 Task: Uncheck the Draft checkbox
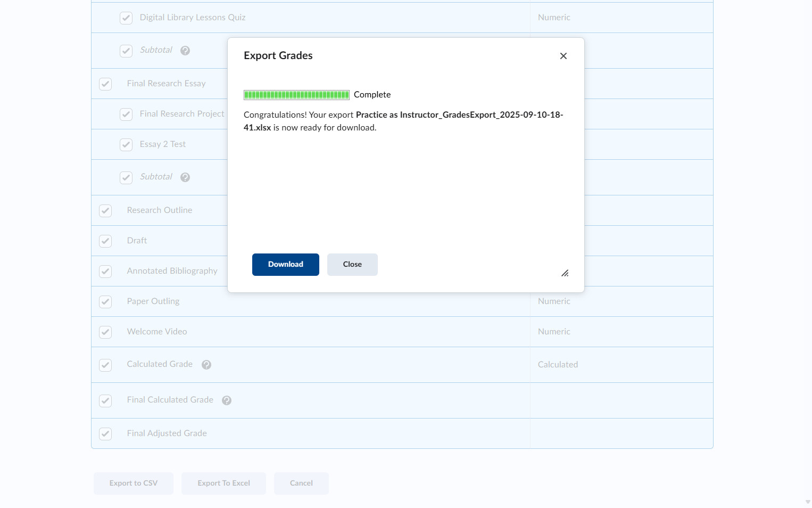click(x=105, y=241)
